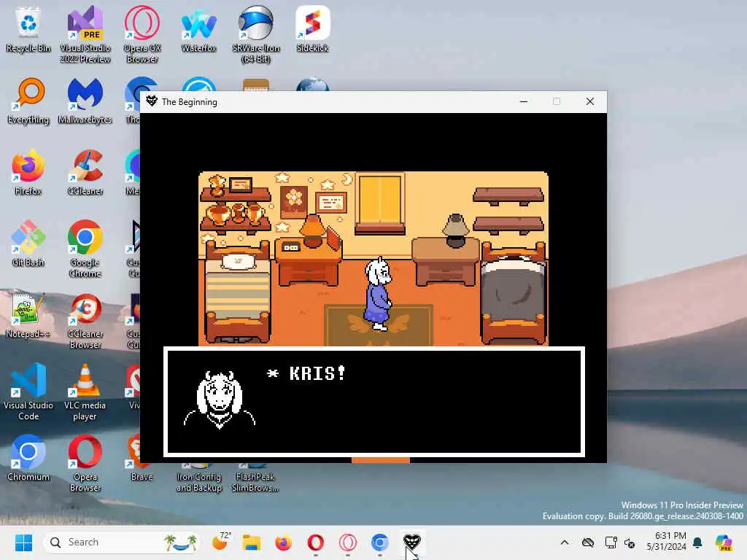747x560 pixels.
Task: Open the weather widget showing 72°
Action: click(220, 542)
